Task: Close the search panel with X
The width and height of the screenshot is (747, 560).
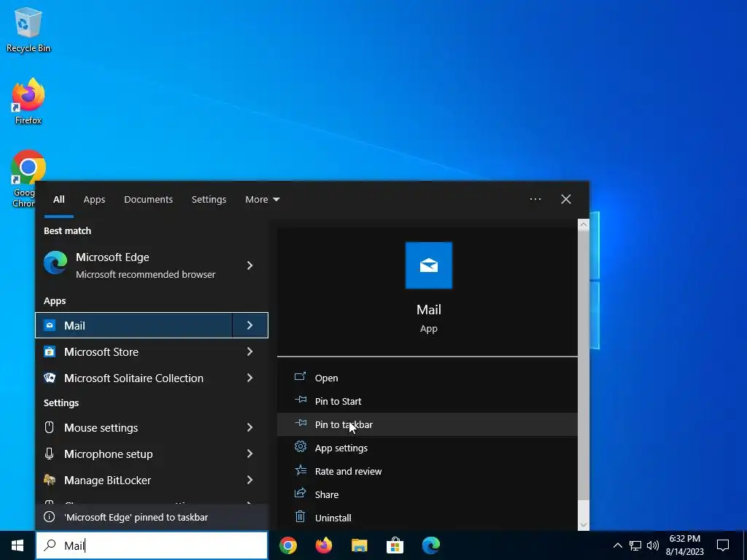Action: 565,199
